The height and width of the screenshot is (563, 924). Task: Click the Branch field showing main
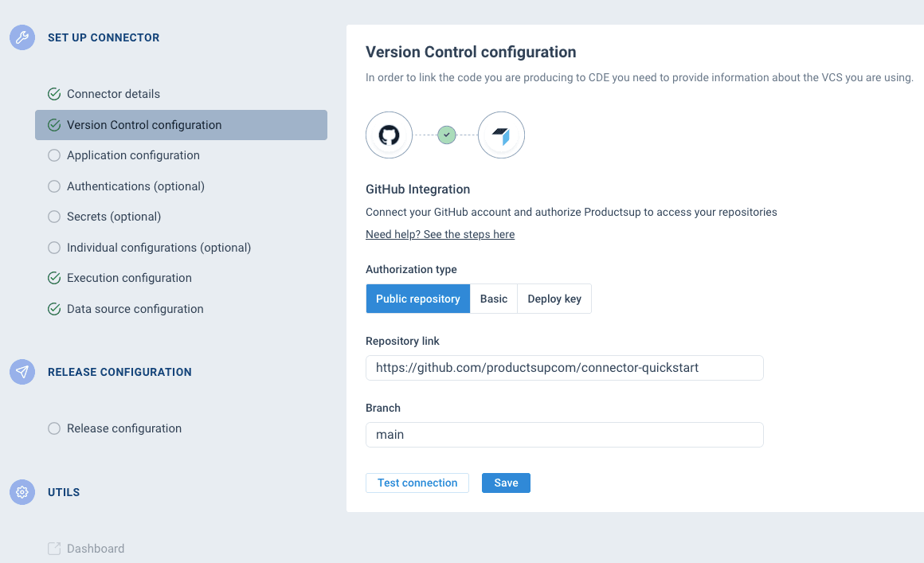pyautogui.click(x=564, y=435)
